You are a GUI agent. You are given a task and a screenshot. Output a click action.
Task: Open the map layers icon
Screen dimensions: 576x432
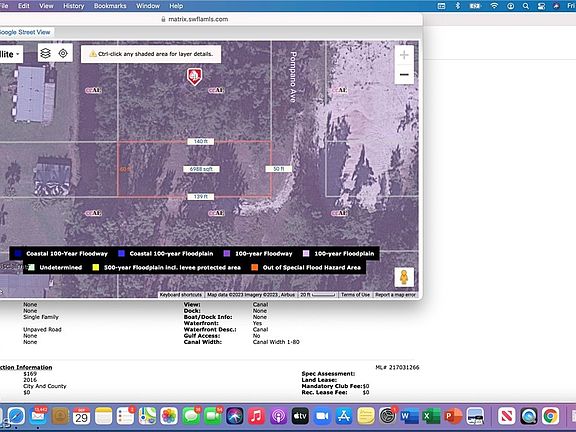coord(46,54)
